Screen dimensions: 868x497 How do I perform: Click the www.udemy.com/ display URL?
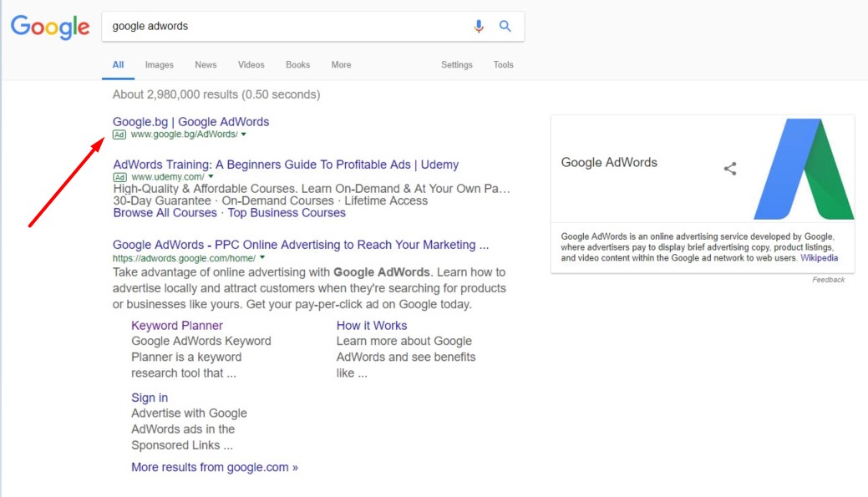click(x=168, y=177)
